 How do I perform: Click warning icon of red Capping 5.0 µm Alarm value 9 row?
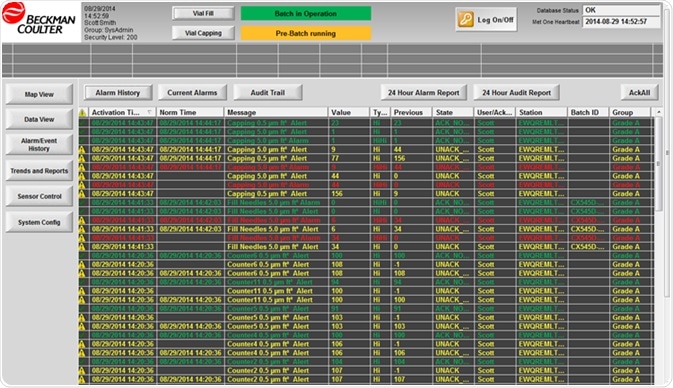[82, 167]
